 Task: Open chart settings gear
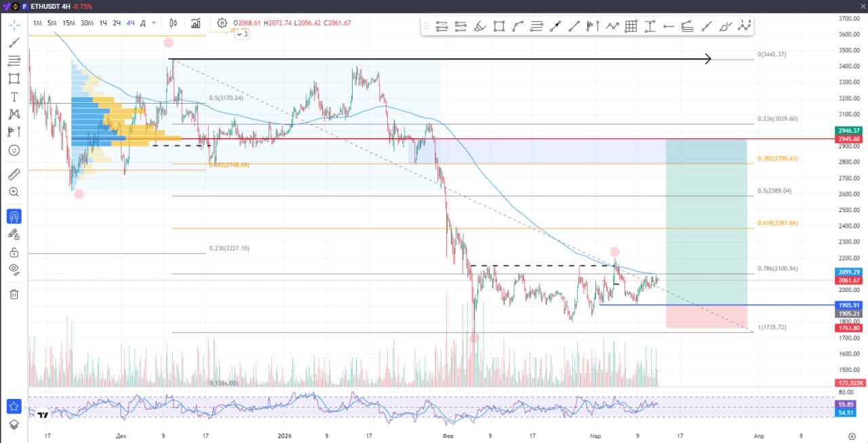pos(222,23)
